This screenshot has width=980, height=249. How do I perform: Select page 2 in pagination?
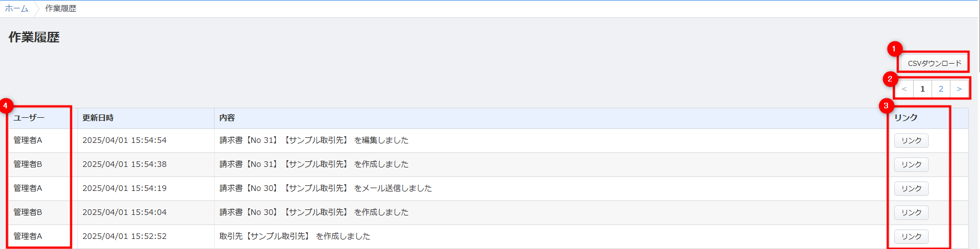point(941,89)
